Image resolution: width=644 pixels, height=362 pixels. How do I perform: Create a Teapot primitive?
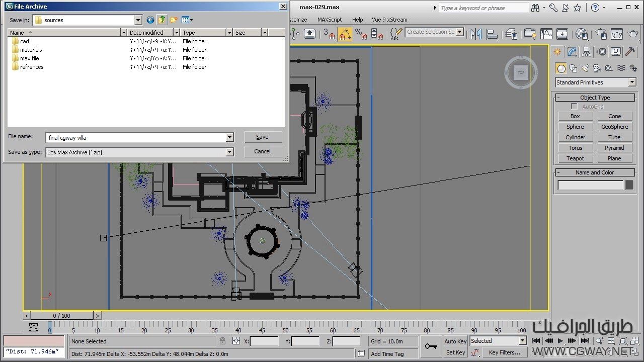click(x=575, y=158)
